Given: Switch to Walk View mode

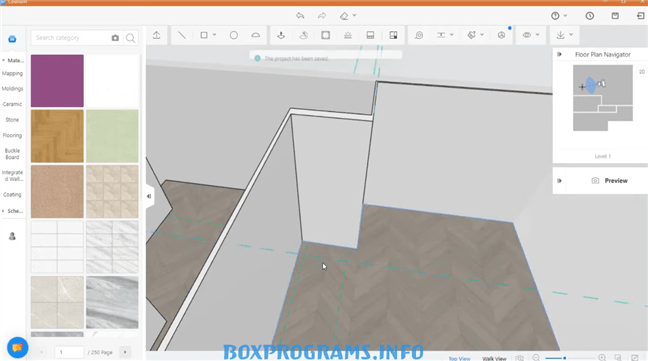Looking at the screenshot, I should [494, 358].
